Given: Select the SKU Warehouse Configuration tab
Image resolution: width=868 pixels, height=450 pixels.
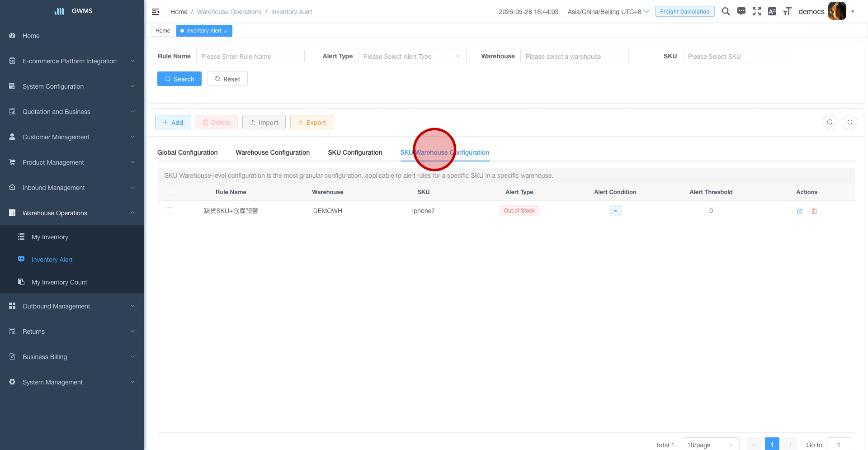Looking at the screenshot, I should pos(444,152).
